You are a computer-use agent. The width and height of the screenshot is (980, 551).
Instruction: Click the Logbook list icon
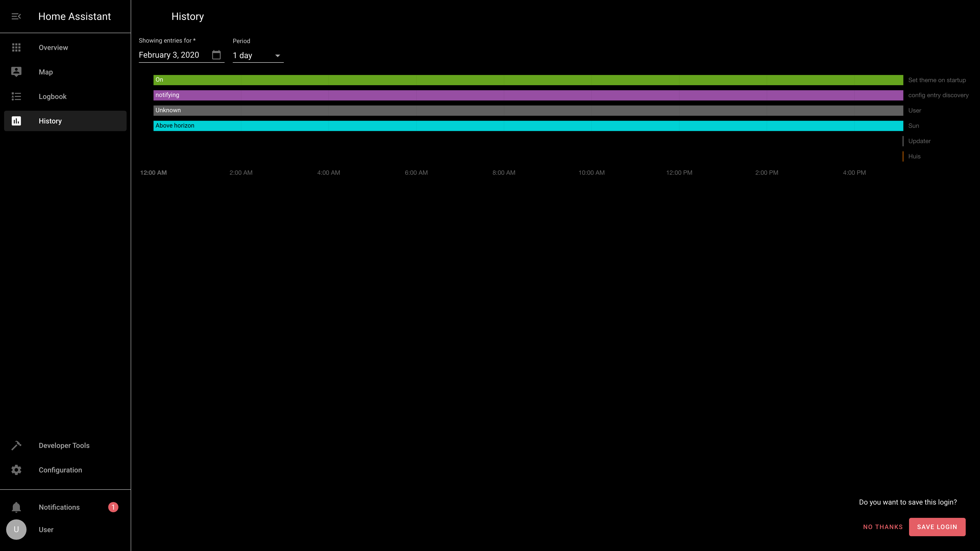16,97
